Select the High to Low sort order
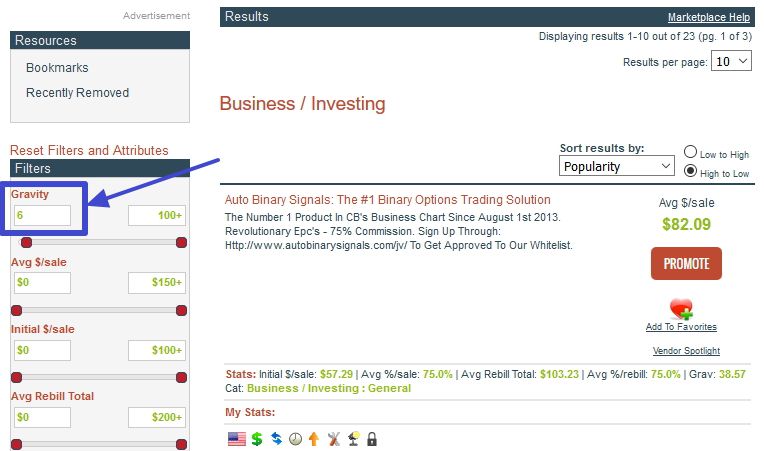This screenshot has width=764, height=451. [690, 171]
